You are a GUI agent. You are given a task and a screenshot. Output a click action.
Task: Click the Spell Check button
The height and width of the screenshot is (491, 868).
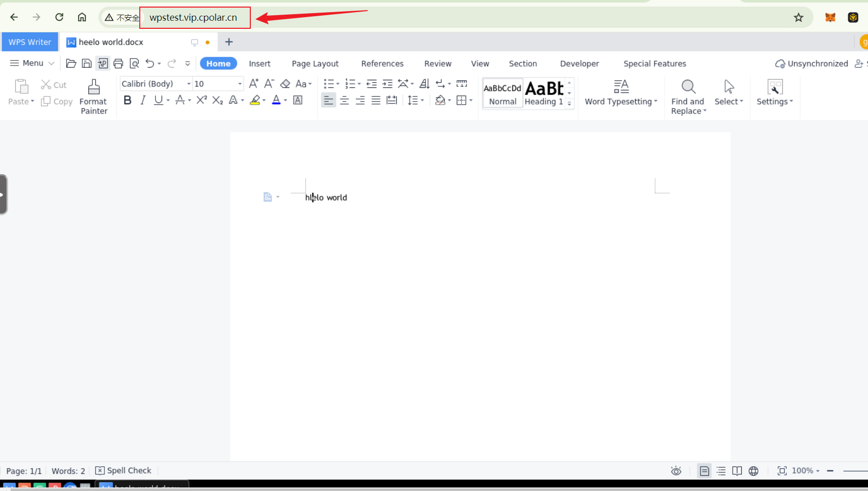124,471
